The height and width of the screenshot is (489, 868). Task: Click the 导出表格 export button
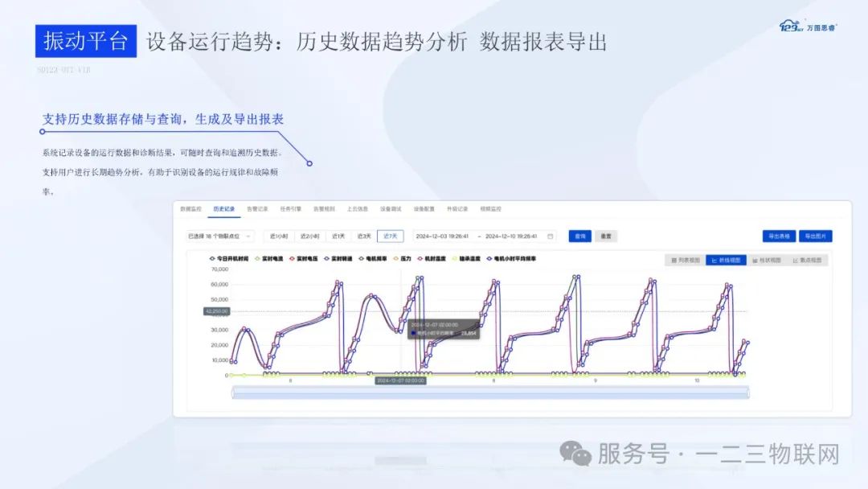779,236
